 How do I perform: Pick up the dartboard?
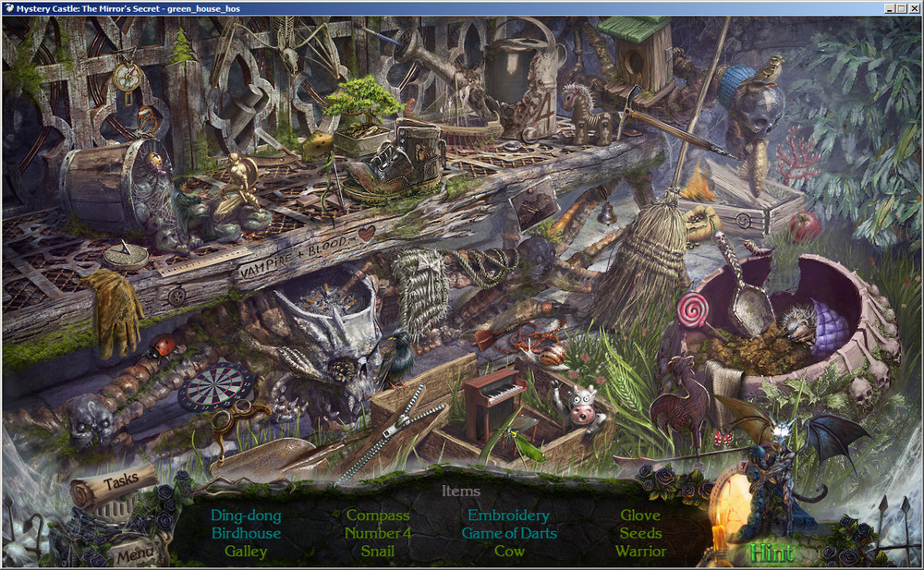[215, 385]
